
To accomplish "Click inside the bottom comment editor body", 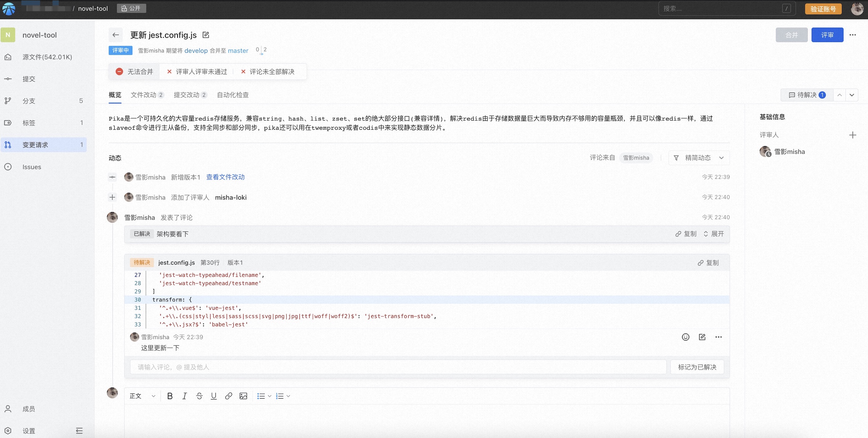I will [x=427, y=421].
